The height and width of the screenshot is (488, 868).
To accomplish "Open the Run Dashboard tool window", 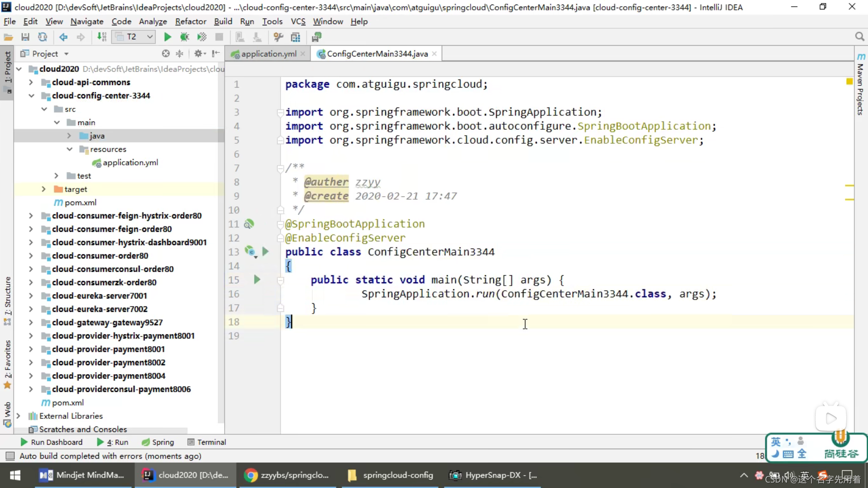I will click(52, 442).
